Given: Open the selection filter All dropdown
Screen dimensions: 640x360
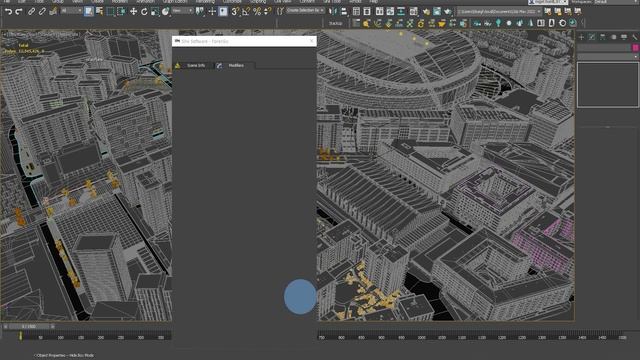Looking at the screenshot, I should [x=71, y=11].
